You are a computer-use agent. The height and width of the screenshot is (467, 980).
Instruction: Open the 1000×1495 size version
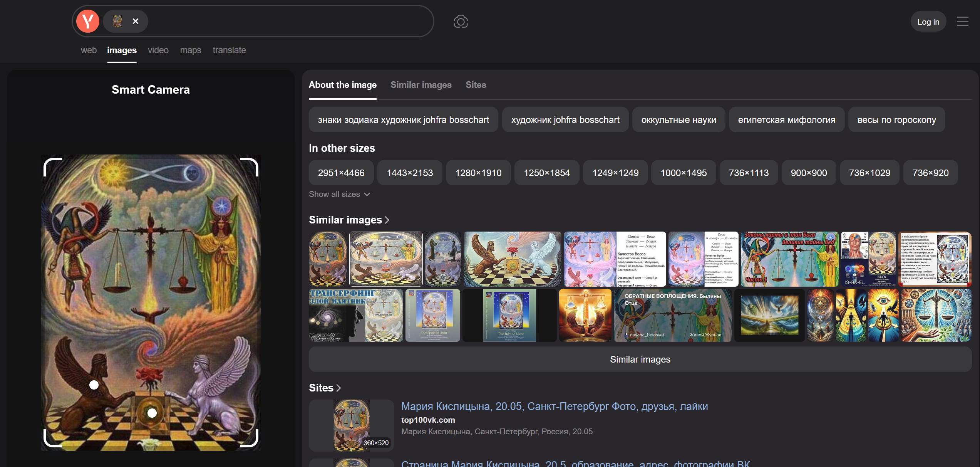point(683,173)
